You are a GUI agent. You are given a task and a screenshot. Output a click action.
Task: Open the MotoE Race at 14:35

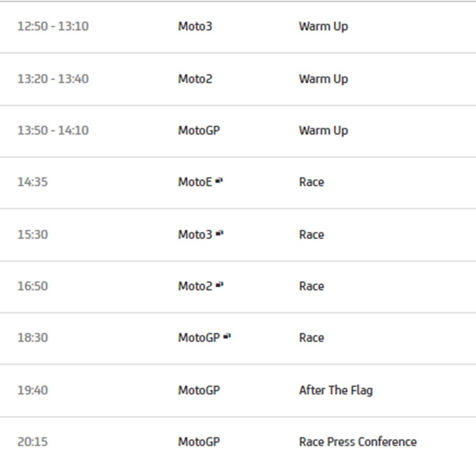pos(312,182)
